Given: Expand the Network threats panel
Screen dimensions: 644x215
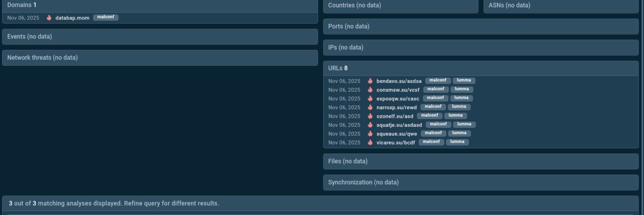Looking at the screenshot, I should [160, 58].
